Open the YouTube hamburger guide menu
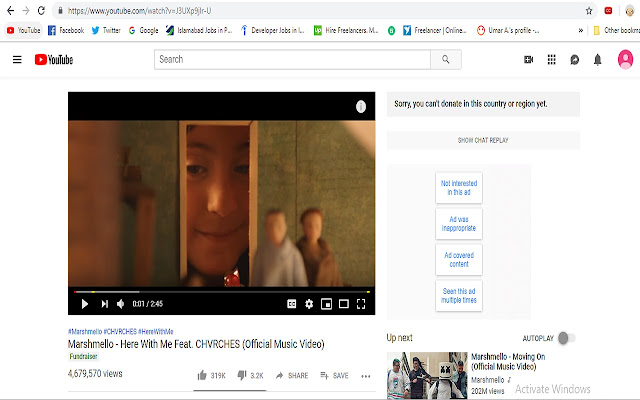 (17, 60)
